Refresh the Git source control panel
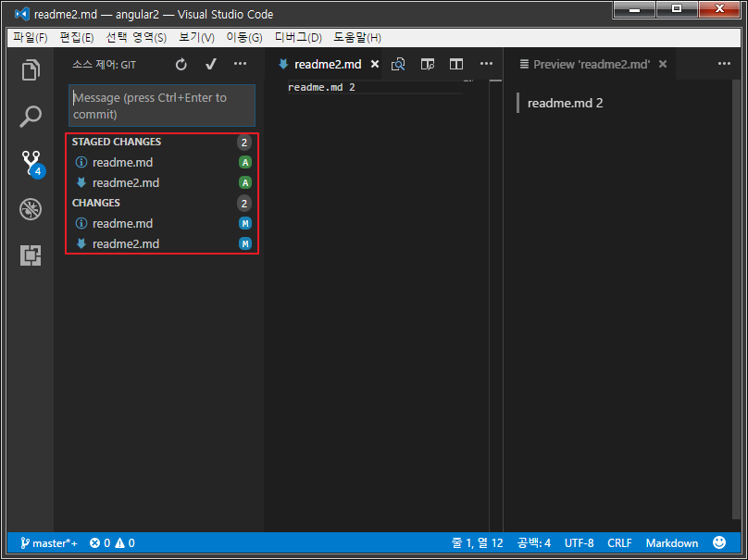The width and height of the screenshot is (748, 560). click(x=181, y=65)
